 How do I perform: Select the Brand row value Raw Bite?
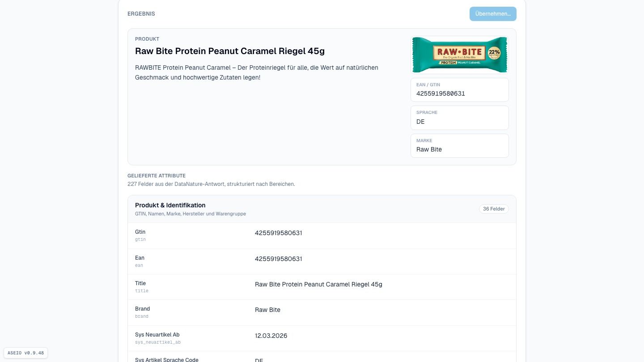[x=267, y=310]
